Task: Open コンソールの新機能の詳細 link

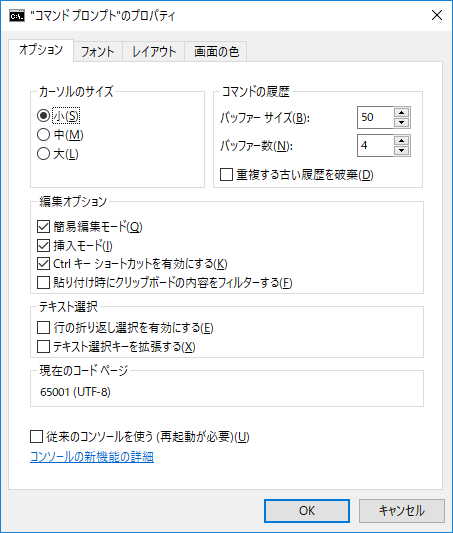Action: click(92, 457)
